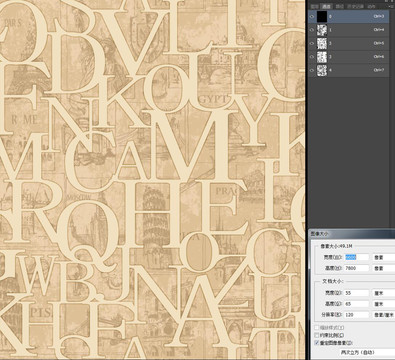Select channel 0 black thumbnail

click(x=322, y=16)
